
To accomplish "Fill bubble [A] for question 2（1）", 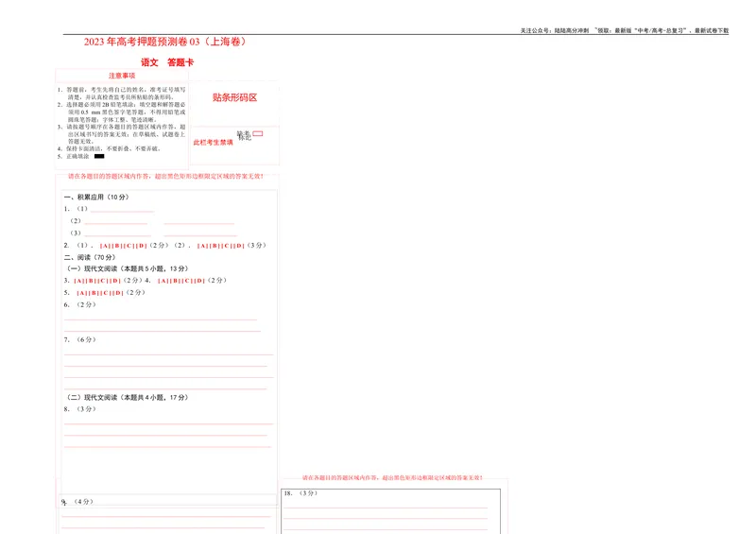I will [104, 246].
